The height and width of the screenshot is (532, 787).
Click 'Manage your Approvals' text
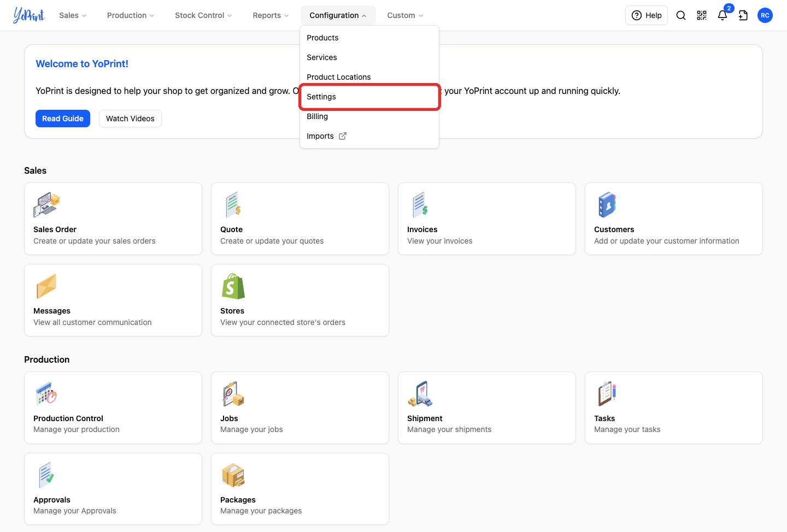coord(75,511)
